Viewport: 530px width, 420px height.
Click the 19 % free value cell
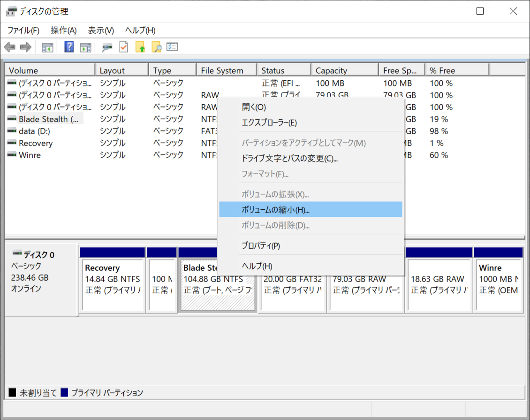tap(439, 119)
